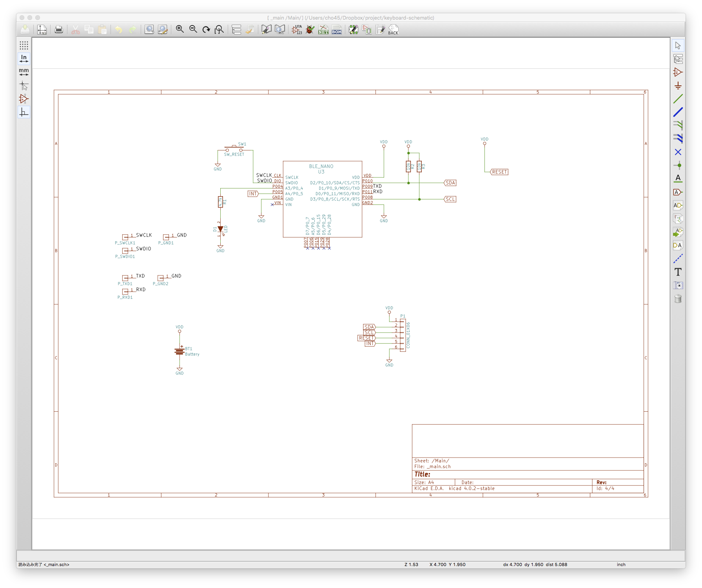Select the Place wire tool
Screen dimensions: 702x588
coord(678,99)
